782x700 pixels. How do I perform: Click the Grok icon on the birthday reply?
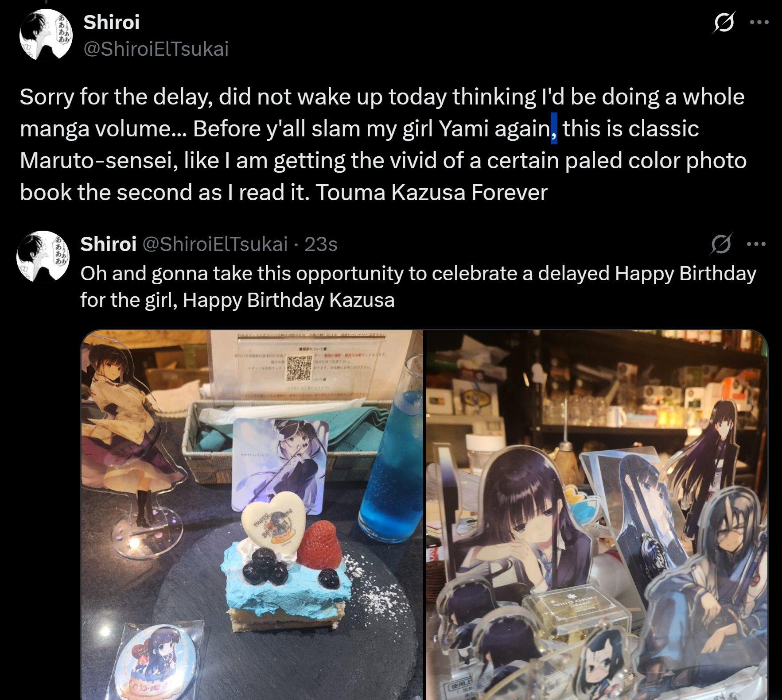(721, 244)
